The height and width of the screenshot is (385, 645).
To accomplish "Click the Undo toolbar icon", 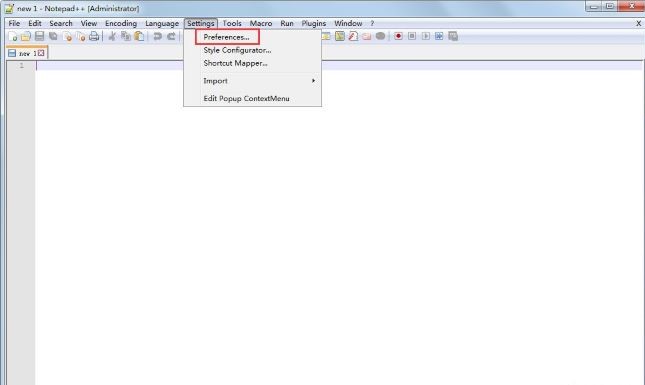I will 157,36.
